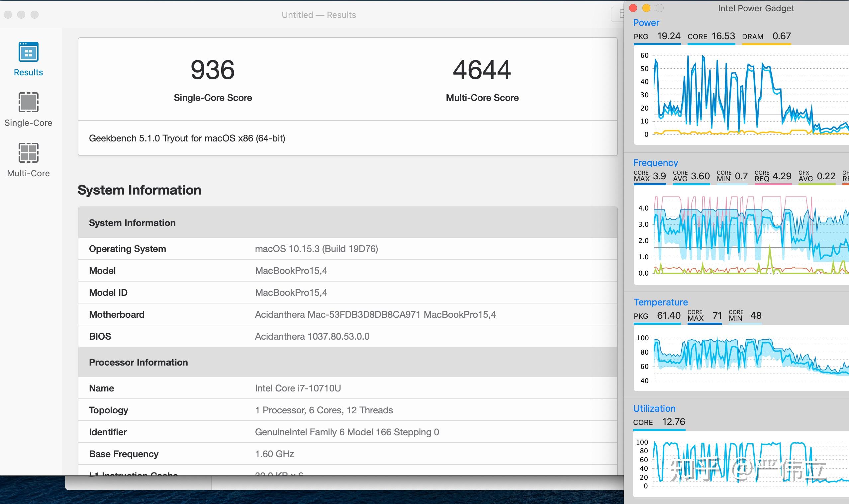Screen dimensions: 849x504
Task: Click the System Information page heading
Action: pos(139,190)
